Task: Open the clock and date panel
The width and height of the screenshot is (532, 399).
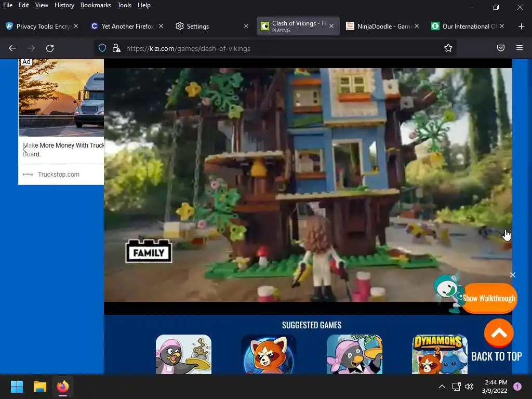Action: click(495, 387)
